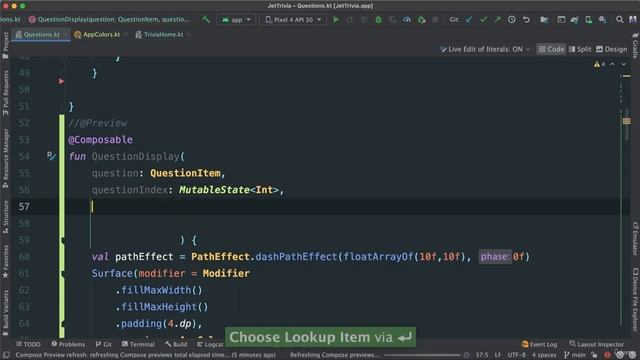
Task: Click Attach Debugger to Android Process icon
Action: coord(421,20)
